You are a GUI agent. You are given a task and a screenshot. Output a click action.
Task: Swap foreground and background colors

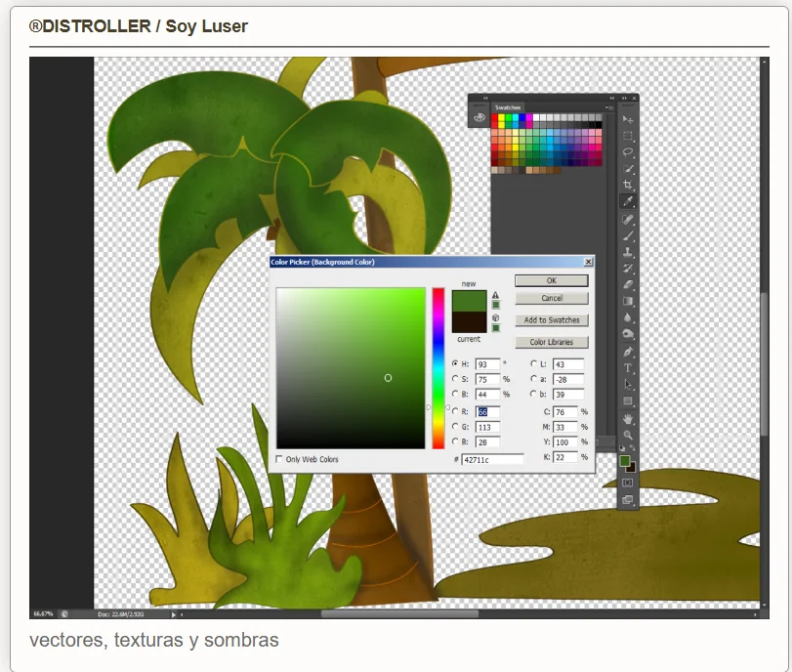pos(633,448)
